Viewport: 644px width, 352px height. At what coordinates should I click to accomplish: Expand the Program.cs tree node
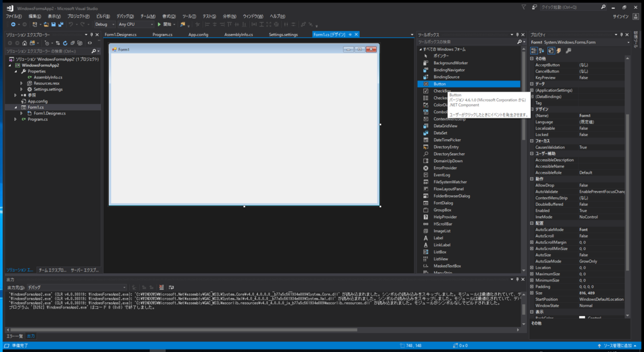16,119
